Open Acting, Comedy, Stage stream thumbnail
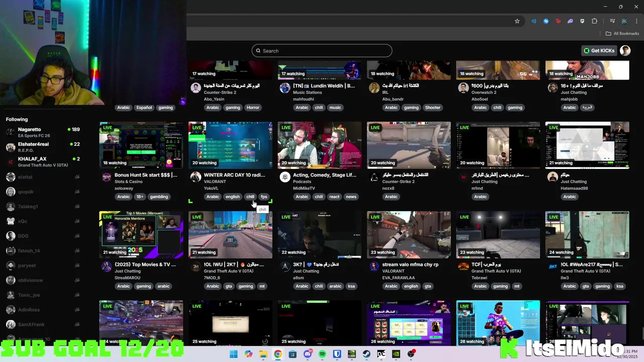This screenshot has width=644, height=362. click(x=319, y=145)
